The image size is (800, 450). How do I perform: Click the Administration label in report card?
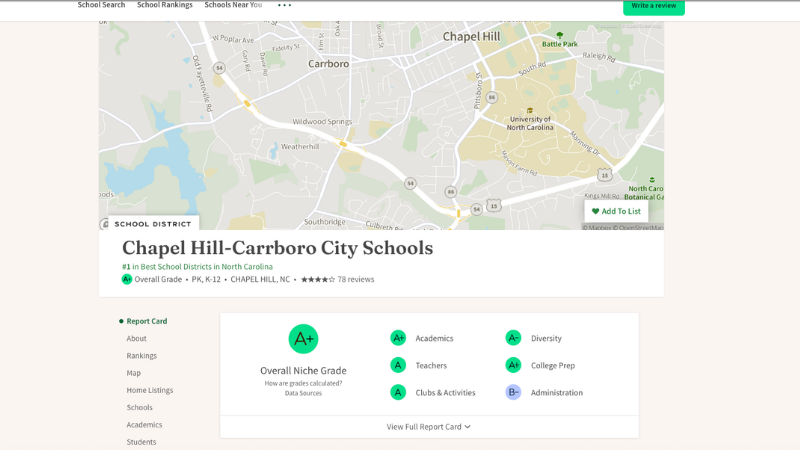tap(557, 392)
